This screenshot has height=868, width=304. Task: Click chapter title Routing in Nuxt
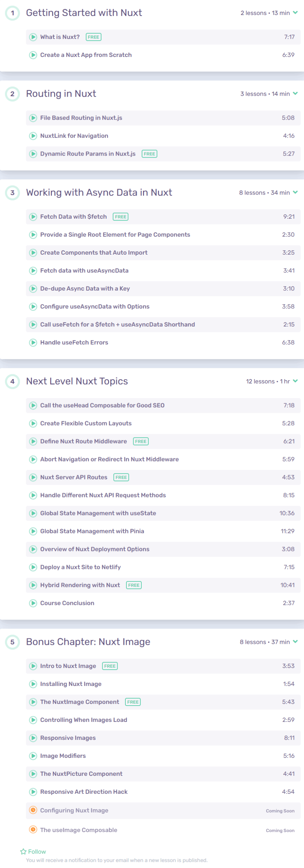pos(61,94)
